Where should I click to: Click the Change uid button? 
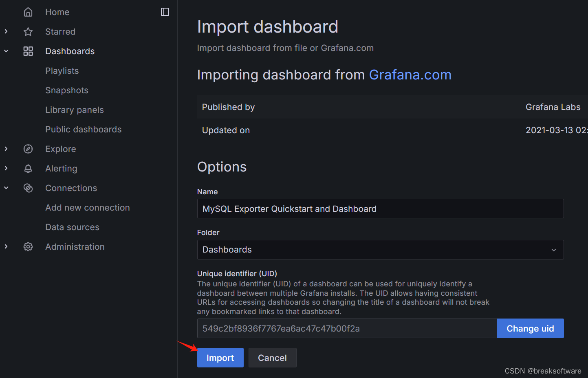coord(531,328)
